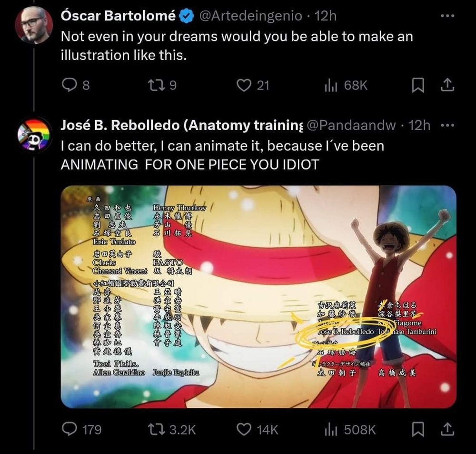Open José B. Rebolledo's rainbow avatar
The width and height of the screenshot is (476, 454).
click(x=34, y=134)
